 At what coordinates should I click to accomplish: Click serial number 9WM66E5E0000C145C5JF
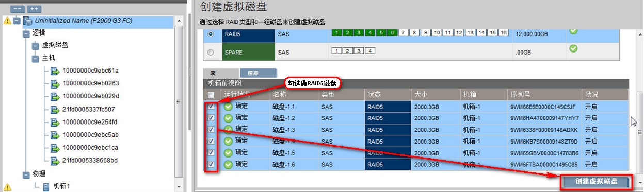(x=543, y=107)
